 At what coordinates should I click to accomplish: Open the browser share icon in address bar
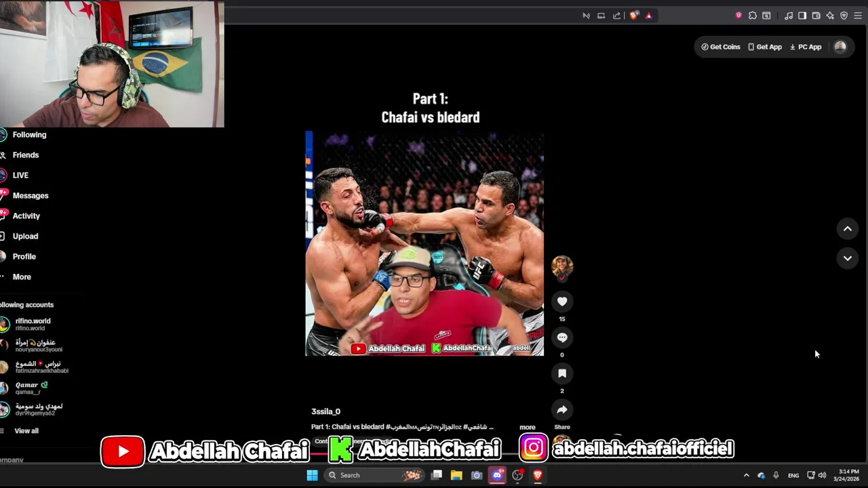(x=617, y=16)
